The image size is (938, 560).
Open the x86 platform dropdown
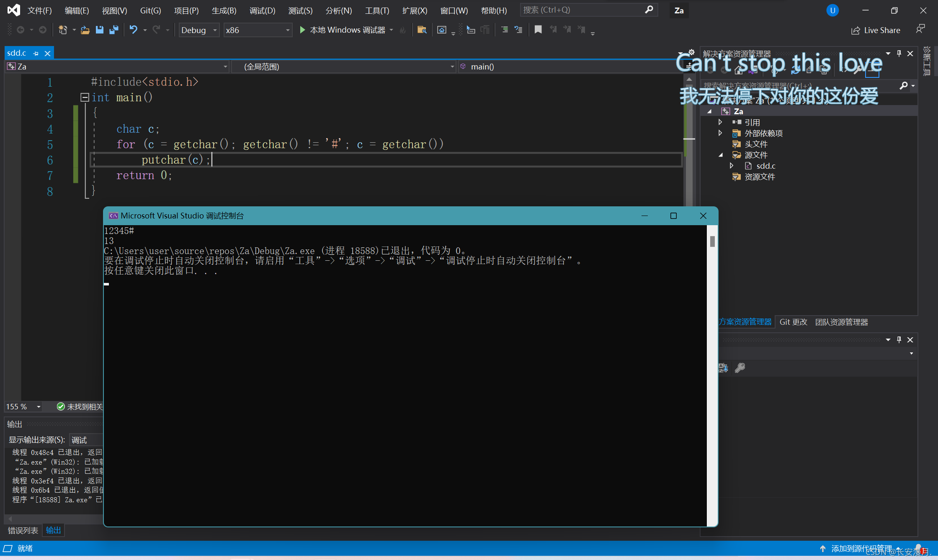[288, 30]
